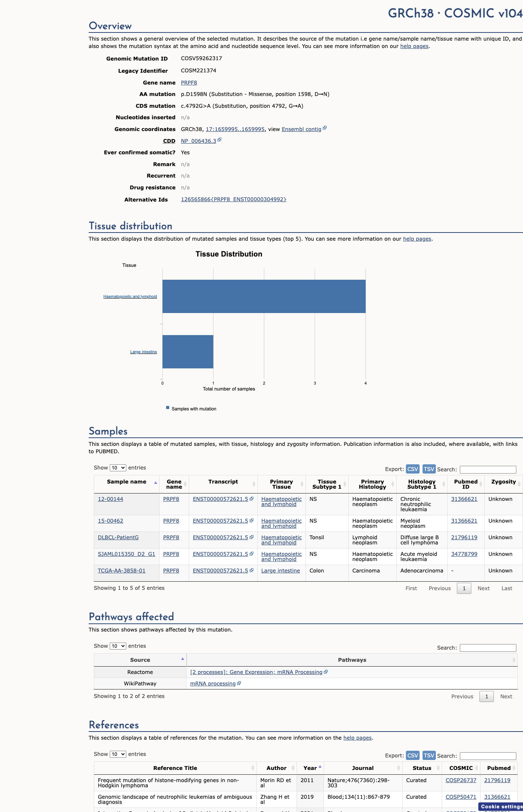523x812 pixels.
Task: Sort References by Reference Title arrows
Action: [253, 768]
